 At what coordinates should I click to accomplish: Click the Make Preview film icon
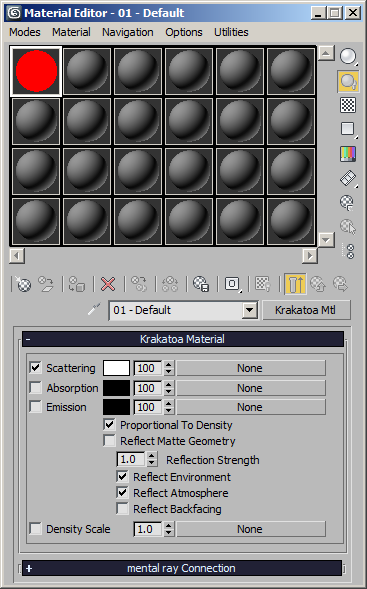click(x=348, y=178)
